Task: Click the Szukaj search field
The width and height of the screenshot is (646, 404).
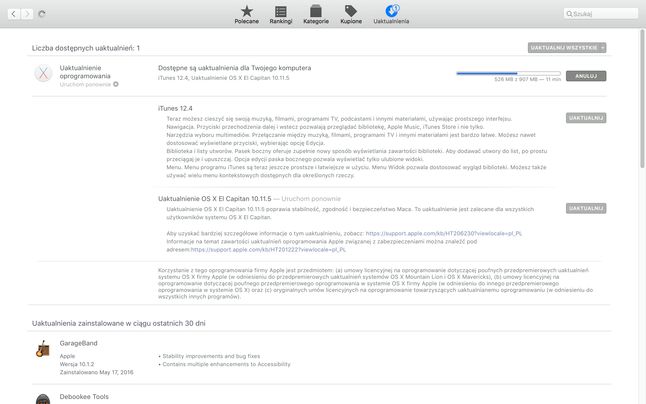Action: [x=600, y=14]
